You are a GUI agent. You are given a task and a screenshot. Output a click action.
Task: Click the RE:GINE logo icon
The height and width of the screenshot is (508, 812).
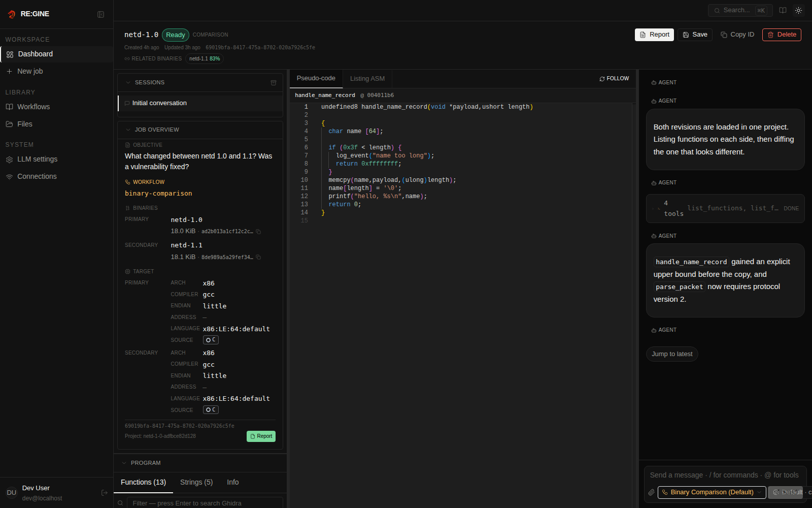pos(12,14)
